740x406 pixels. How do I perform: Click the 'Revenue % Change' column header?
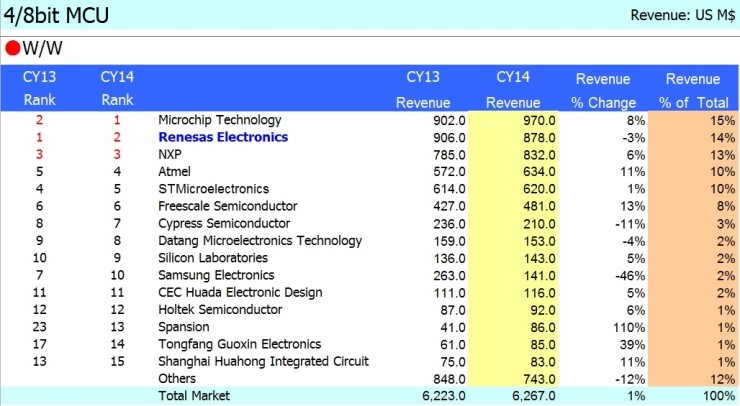pos(603,91)
